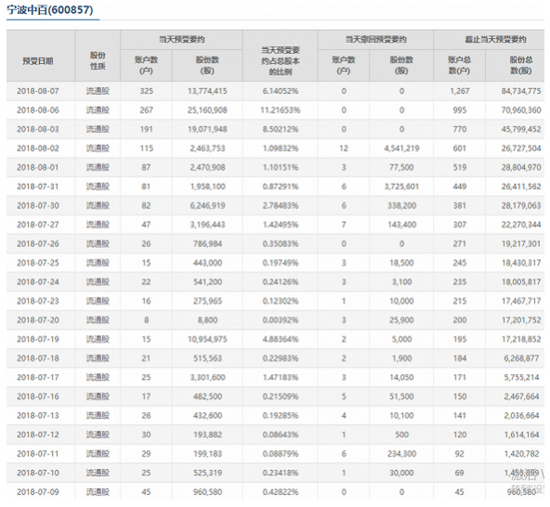Click the share count 6,246,919
The height and width of the screenshot is (507, 550).
207,206
